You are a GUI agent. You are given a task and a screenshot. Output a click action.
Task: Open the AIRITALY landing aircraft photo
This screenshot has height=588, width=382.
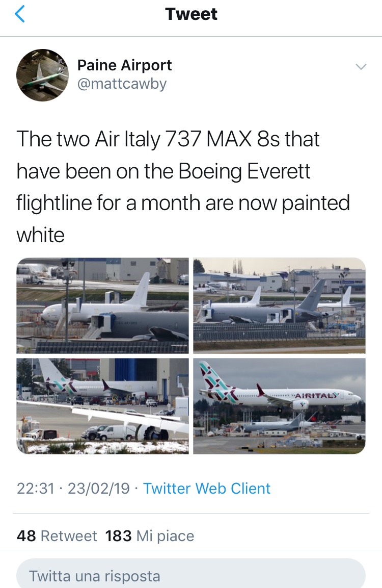[x=280, y=406]
